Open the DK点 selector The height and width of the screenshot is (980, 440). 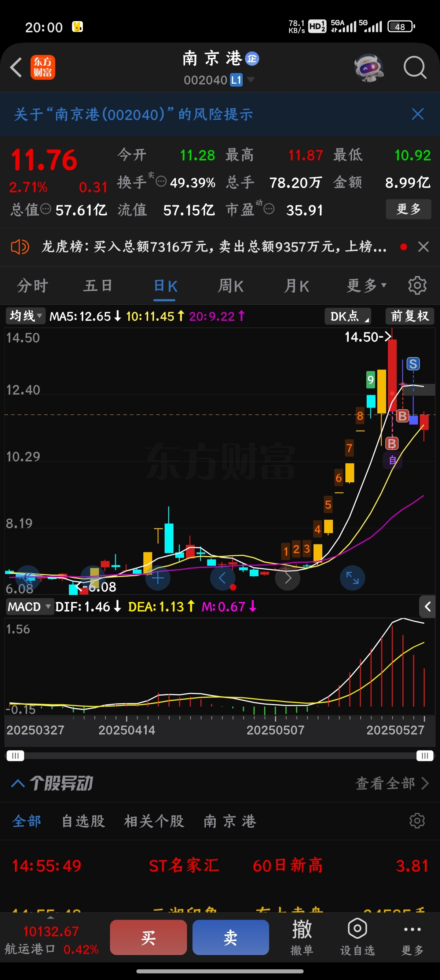coord(348,316)
